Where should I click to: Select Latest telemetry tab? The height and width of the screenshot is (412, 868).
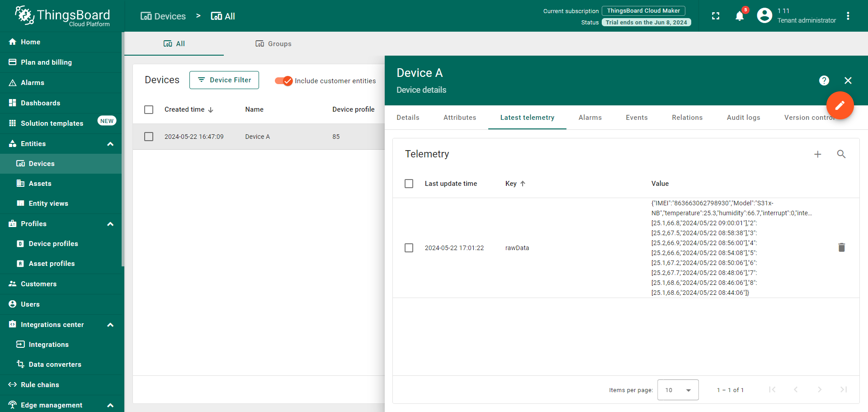[527, 118]
